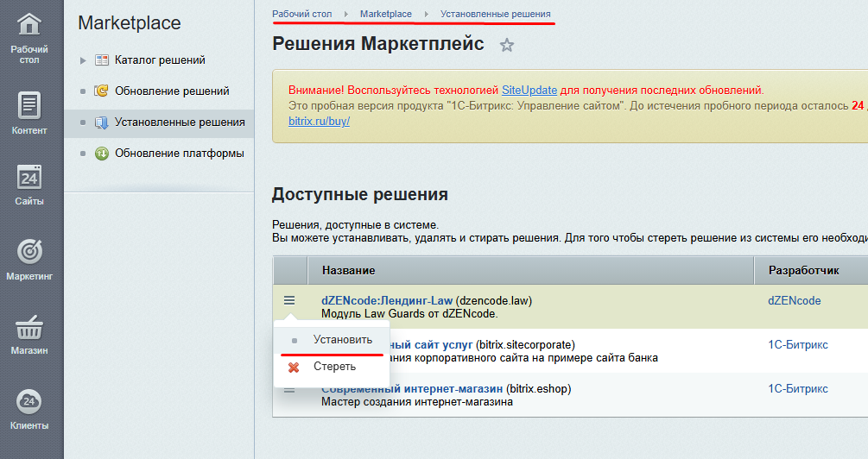This screenshot has height=459, width=868.
Task: Add page to favorites with star icon
Action: [506, 46]
